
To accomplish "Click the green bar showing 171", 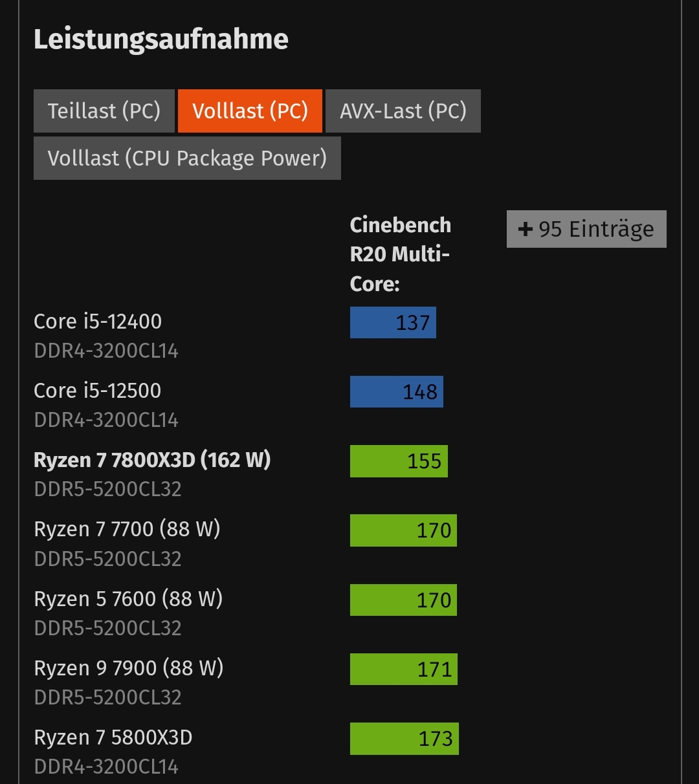I will click(x=404, y=669).
